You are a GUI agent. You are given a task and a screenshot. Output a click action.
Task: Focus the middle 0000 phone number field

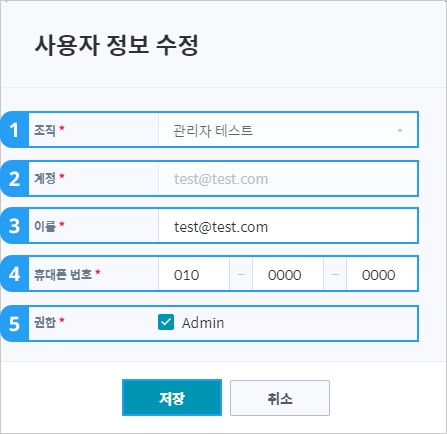[288, 275]
